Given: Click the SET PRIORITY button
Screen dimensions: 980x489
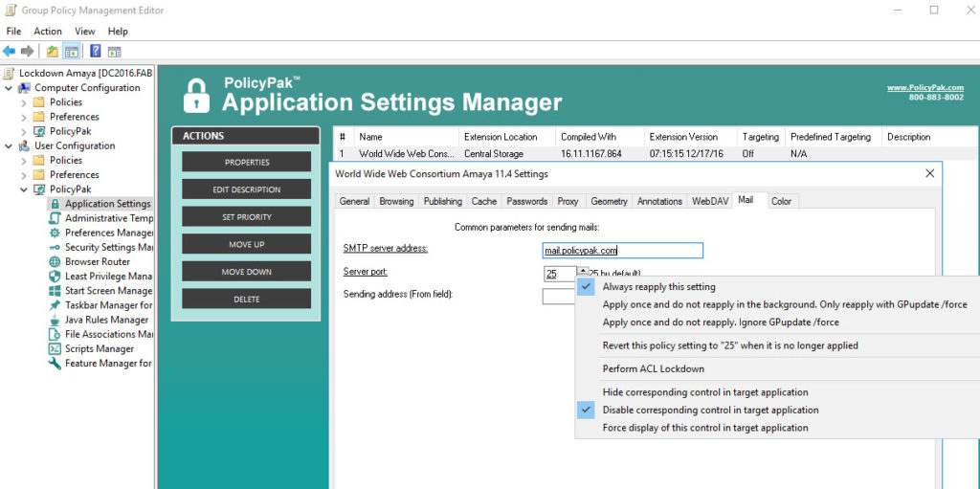Looking at the screenshot, I should click(x=246, y=217).
